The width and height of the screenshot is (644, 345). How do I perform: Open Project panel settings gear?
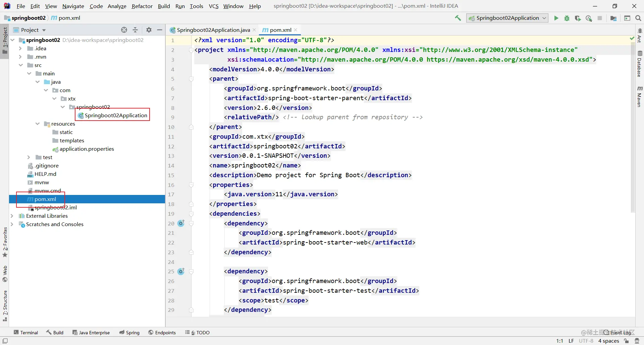pos(149,30)
